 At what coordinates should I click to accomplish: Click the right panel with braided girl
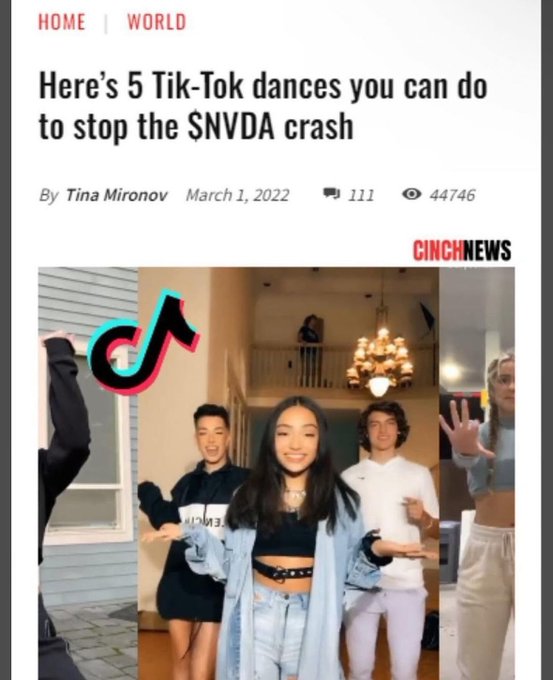coord(477,474)
